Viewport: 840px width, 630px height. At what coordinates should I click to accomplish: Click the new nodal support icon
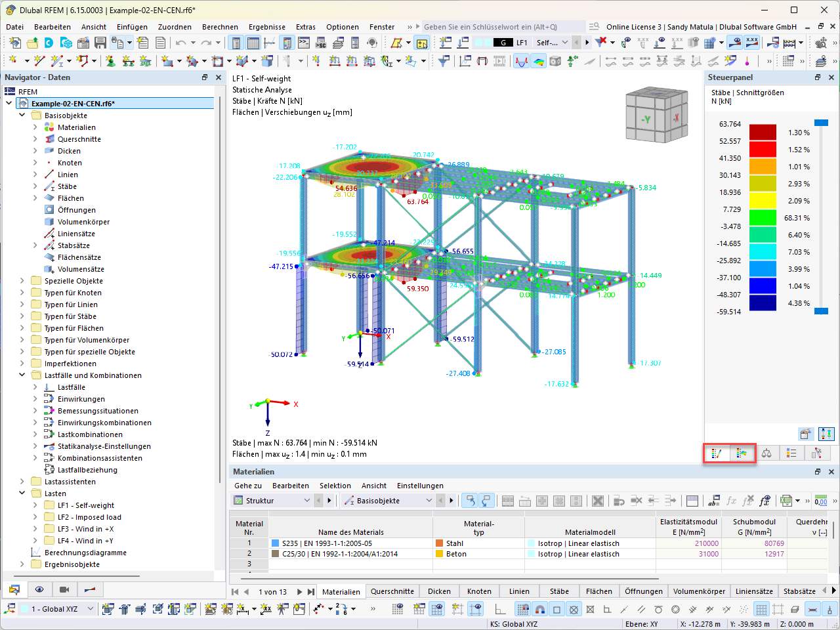110,61
